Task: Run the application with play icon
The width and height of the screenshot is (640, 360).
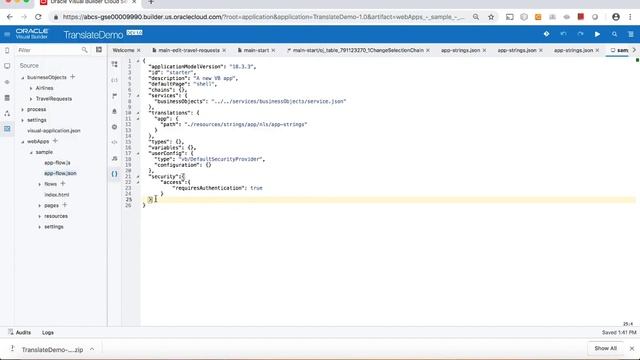Action: pos(597,34)
